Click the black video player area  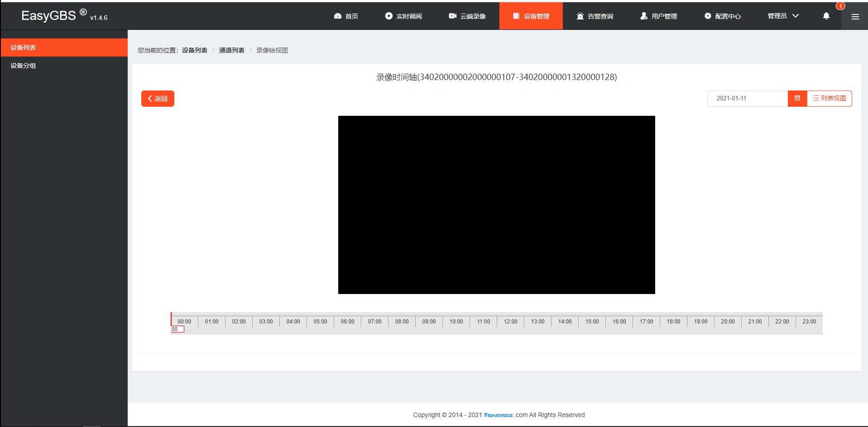pos(496,204)
